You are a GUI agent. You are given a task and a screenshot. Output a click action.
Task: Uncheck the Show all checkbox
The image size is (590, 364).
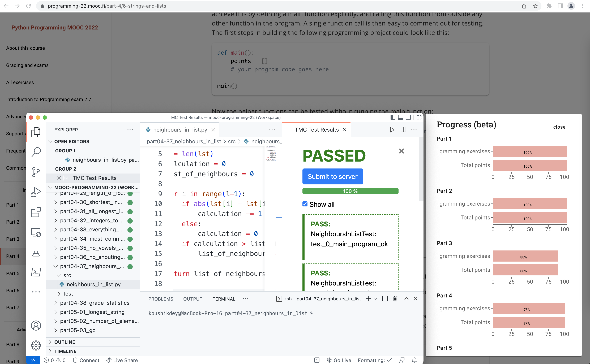305,204
